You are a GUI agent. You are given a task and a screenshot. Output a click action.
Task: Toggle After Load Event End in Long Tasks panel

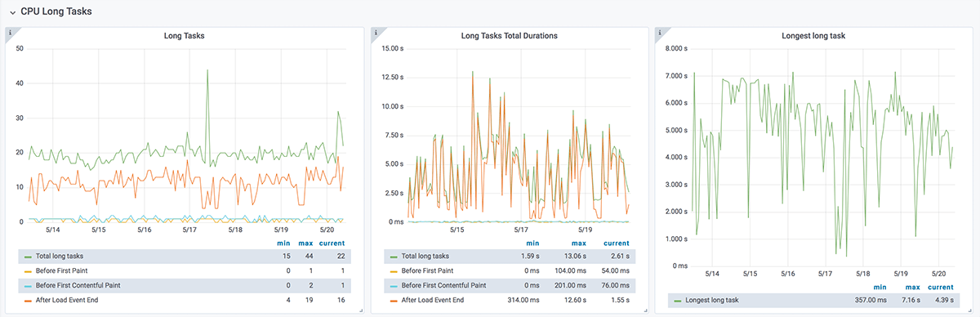coord(67,300)
